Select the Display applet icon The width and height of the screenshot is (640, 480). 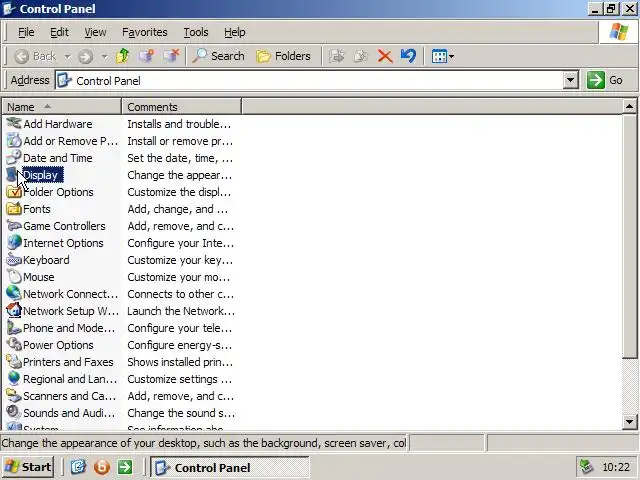pos(13,175)
